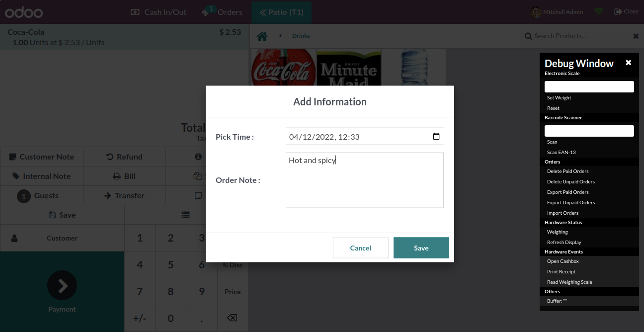Close the Debug Window
Viewport: 644px width, 332px height.
[628, 63]
